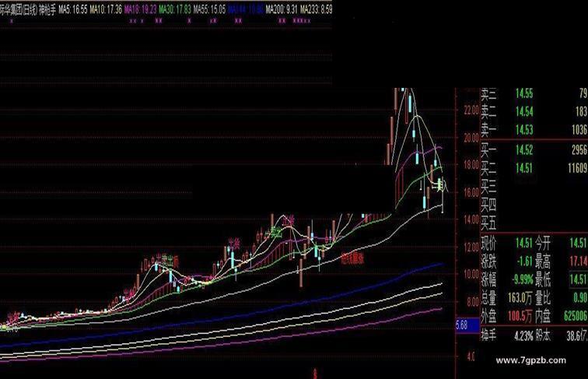588x379 pixels.
Task: Click the 最高 value 17.14
Action: point(579,261)
